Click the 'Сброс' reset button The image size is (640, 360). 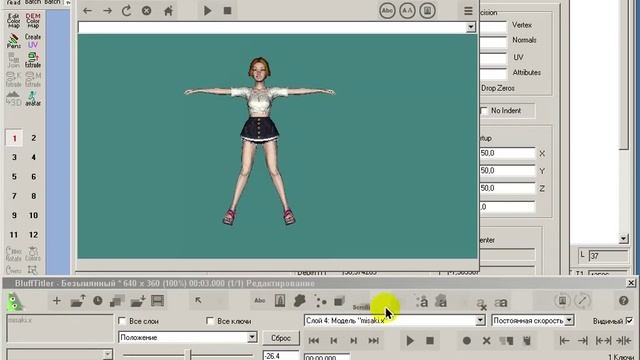coord(281,338)
